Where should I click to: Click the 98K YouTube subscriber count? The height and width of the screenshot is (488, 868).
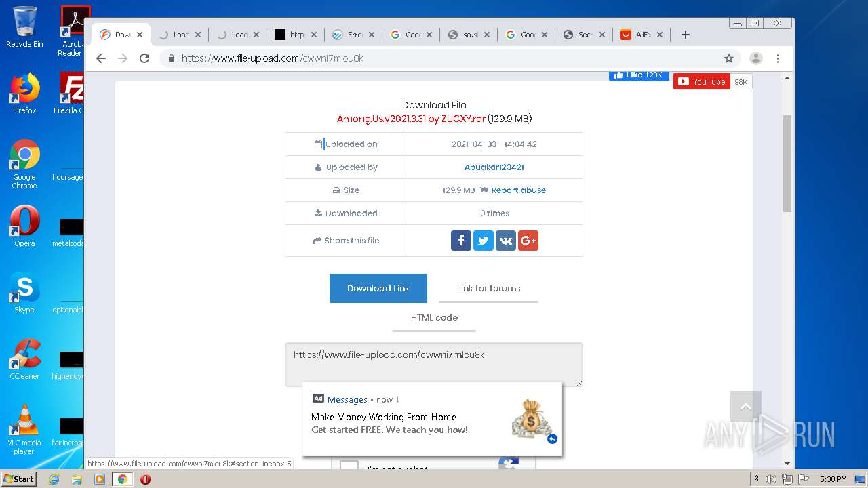point(741,81)
